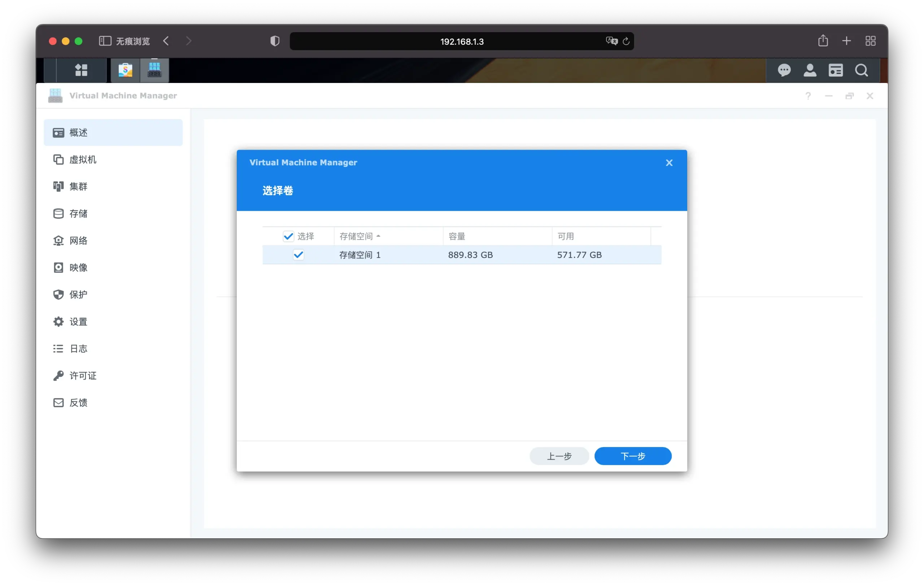
Task: Uncheck the 存储空间 1 row checkbox
Action: 298,255
